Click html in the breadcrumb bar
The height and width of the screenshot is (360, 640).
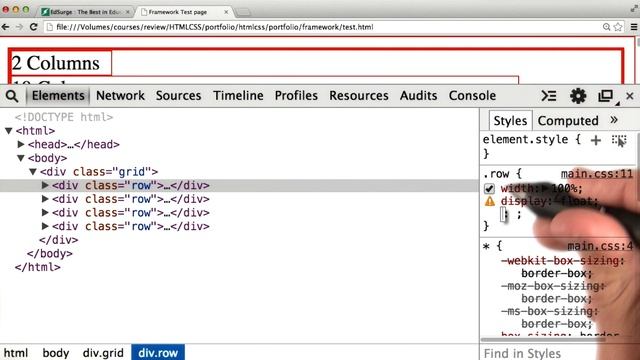(16, 353)
